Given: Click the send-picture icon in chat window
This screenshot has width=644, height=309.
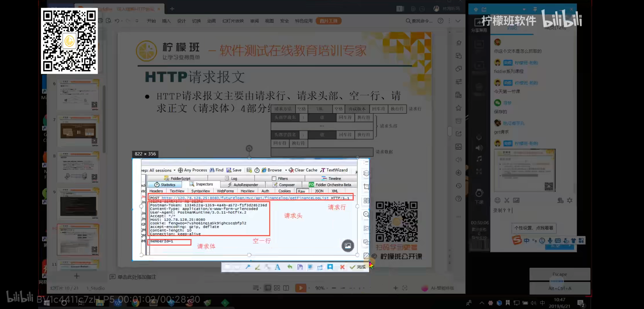Looking at the screenshot, I should pyautogui.click(x=516, y=200).
